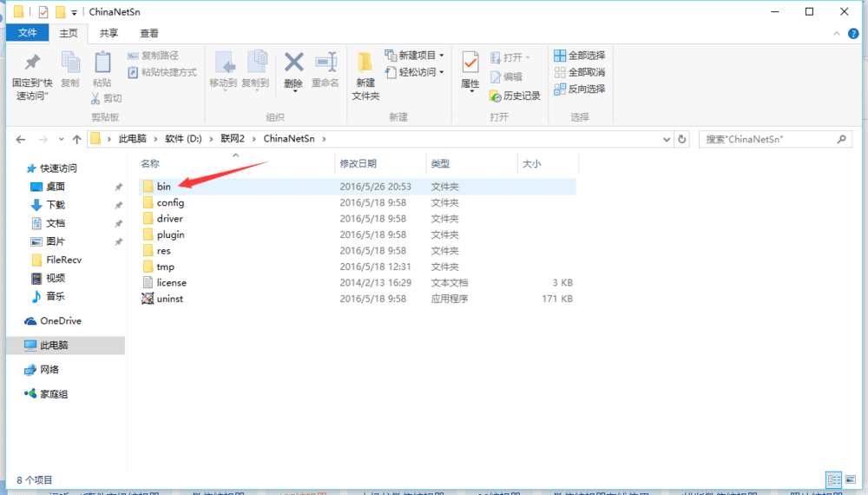Image resolution: width=868 pixels, height=495 pixels.
Task: Click the Delete (删除) red X icon
Action: tap(293, 70)
